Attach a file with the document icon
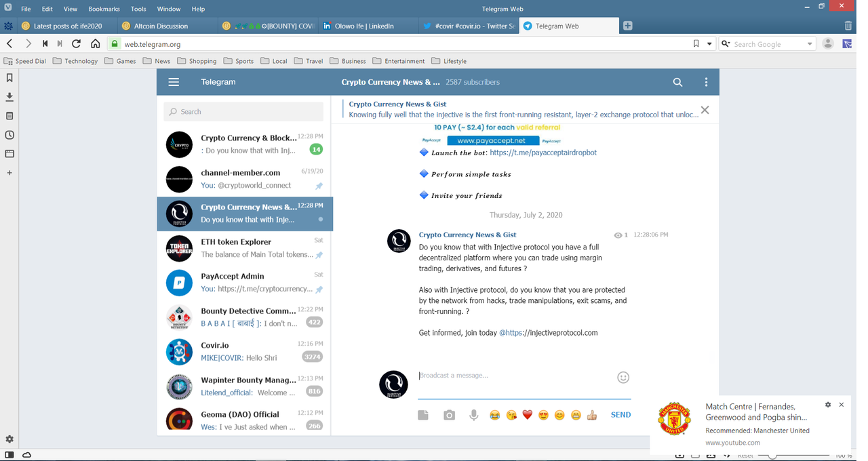868x461 pixels. [x=423, y=415]
